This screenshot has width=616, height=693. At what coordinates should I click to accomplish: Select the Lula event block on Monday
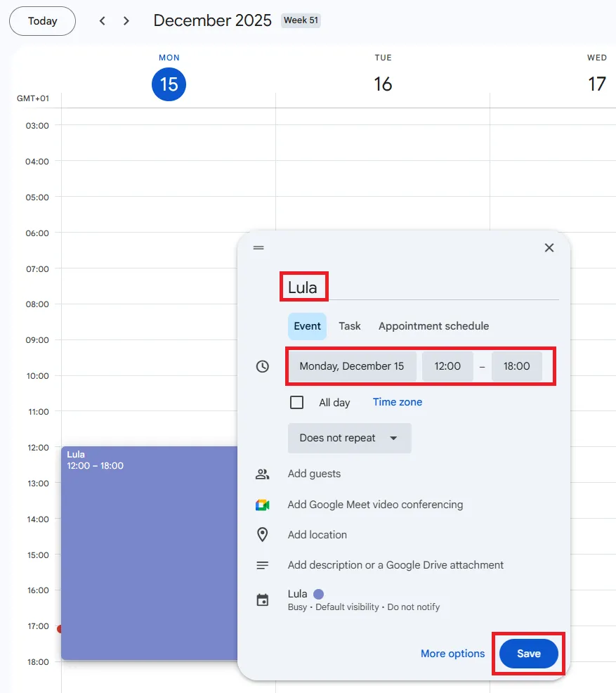coord(149,553)
